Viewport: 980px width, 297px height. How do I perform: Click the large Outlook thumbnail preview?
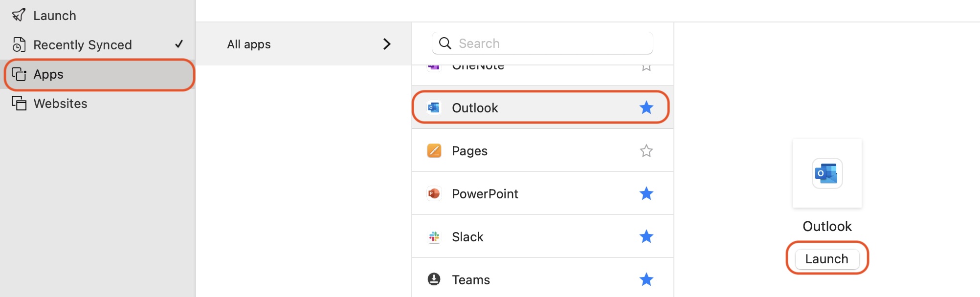point(827,173)
